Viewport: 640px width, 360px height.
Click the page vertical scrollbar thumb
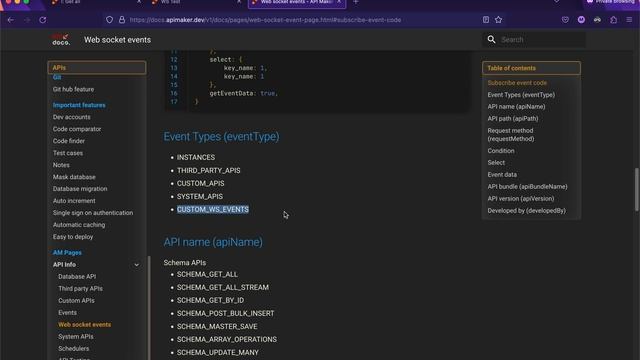coord(637,189)
